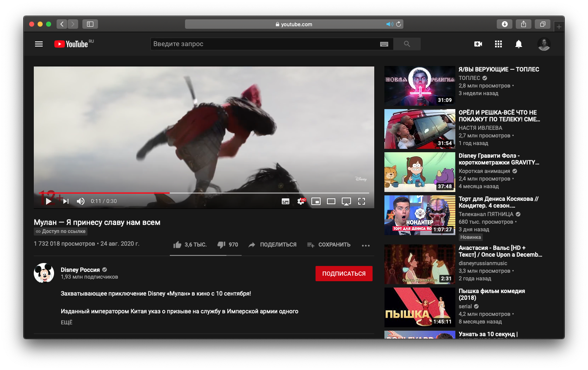This screenshot has width=588, height=370.
Task: Open the 'Я/ВЫ ВЕРУЮЩИЕ — ТОПЛЕС' thumbnail
Action: tap(420, 86)
